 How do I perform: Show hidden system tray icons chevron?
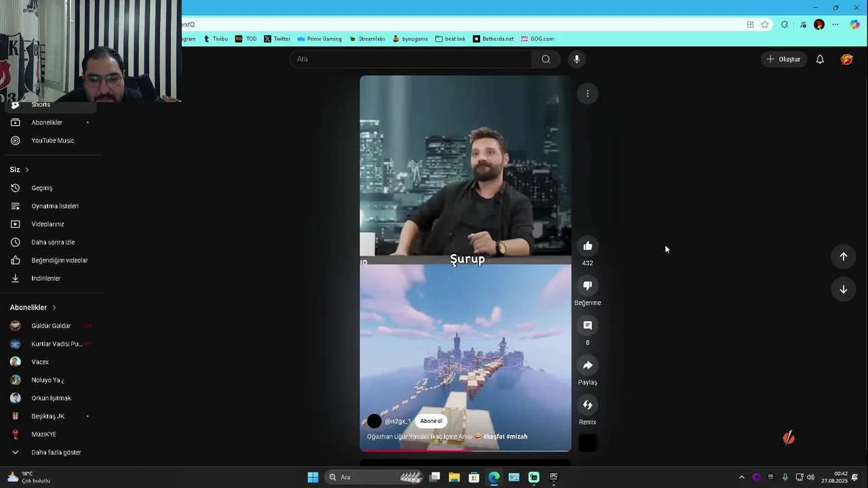(741, 477)
